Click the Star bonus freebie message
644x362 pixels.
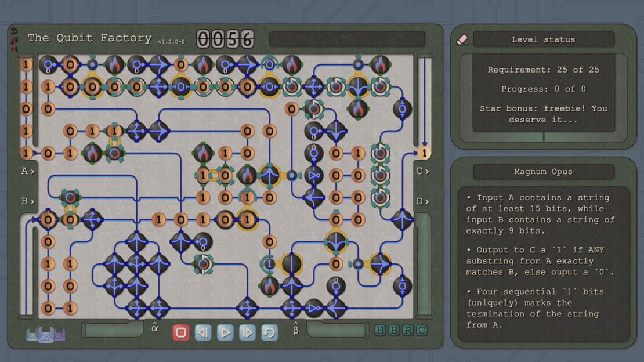pyautogui.click(x=544, y=114)
